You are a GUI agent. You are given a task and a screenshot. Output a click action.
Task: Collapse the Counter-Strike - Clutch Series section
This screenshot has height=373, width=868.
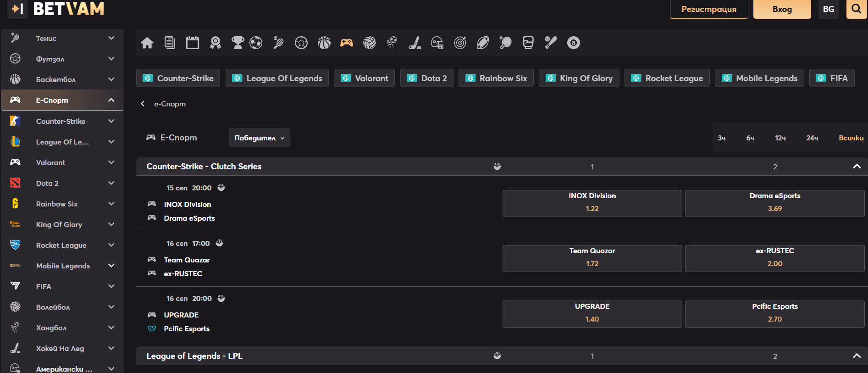(857, 167)
